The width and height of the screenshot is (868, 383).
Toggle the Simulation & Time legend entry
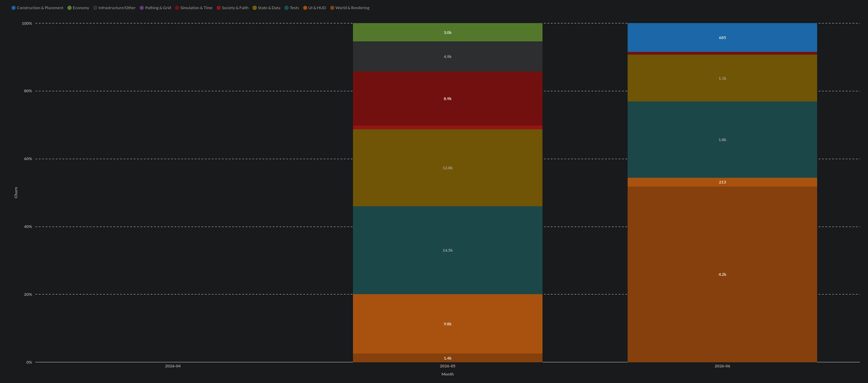[194, 8]
